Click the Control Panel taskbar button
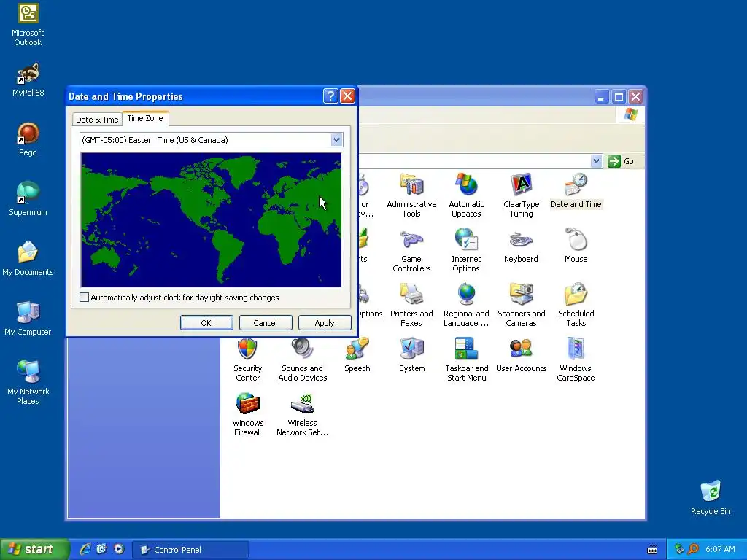The image size is (747, 560). point(190,550)
